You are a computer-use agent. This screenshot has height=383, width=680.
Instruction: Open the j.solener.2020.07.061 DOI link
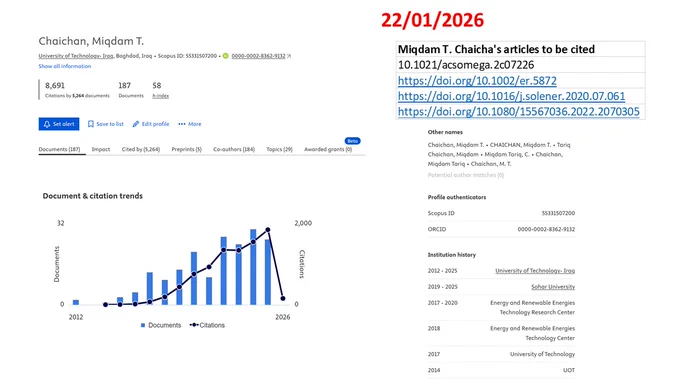511,96
